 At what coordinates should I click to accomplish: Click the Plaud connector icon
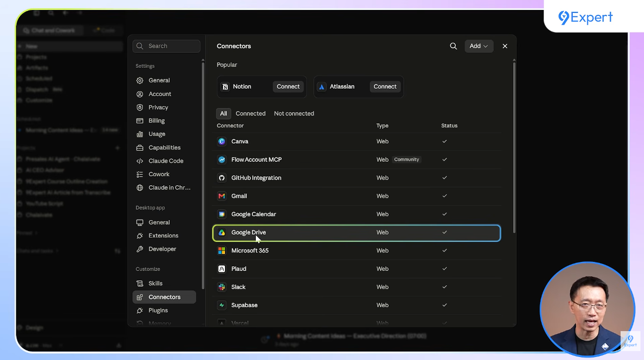pos(222,269)
